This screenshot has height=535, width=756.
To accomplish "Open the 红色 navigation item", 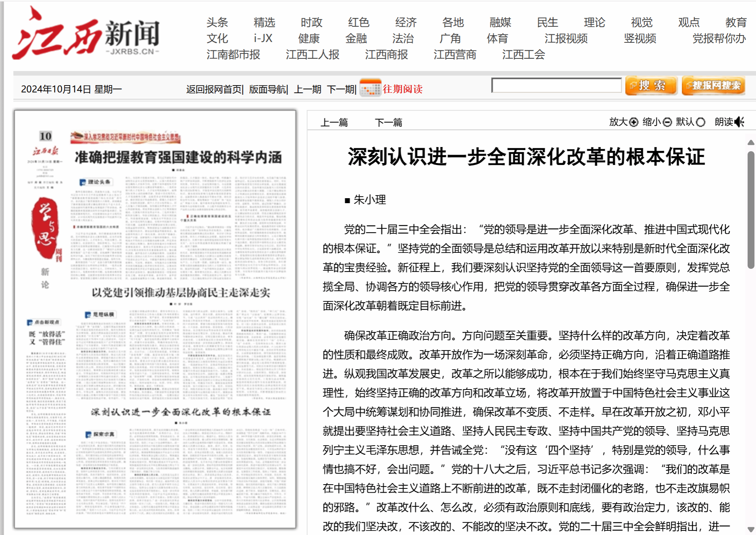I will tap(359, 22).
